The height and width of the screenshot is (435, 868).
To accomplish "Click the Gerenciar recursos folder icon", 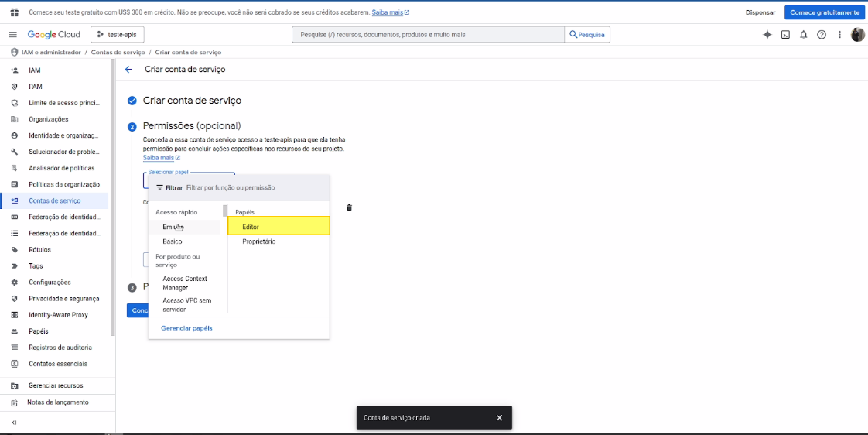I will 15,385.
